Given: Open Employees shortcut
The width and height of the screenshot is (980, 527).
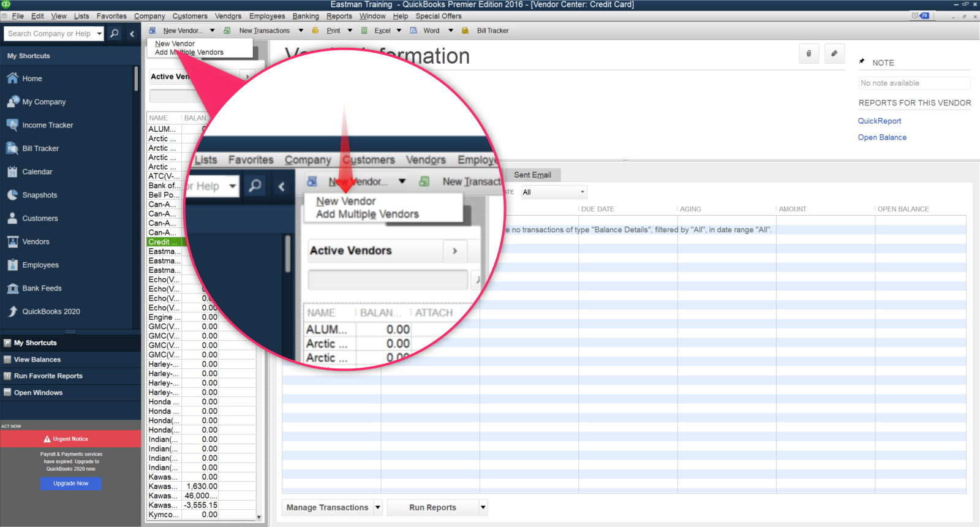Looking at the screenshot, I should tap(40, 265).
